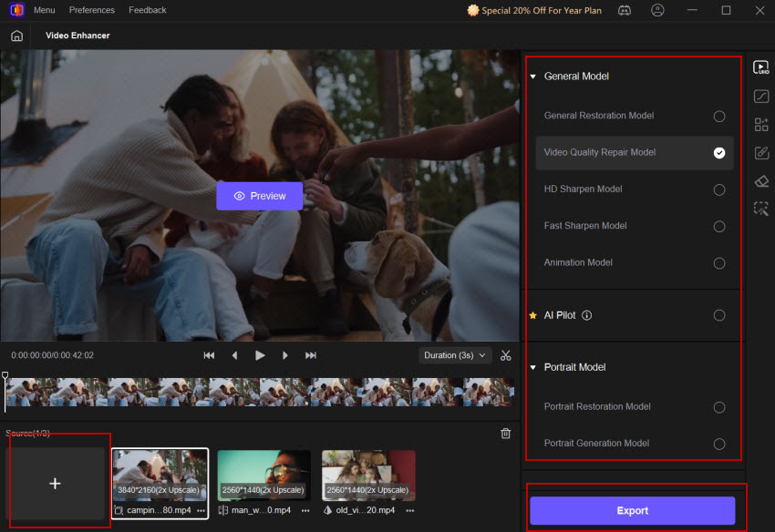Collapse the Portrait Model section
775x532 pixels.
(532, 367)
